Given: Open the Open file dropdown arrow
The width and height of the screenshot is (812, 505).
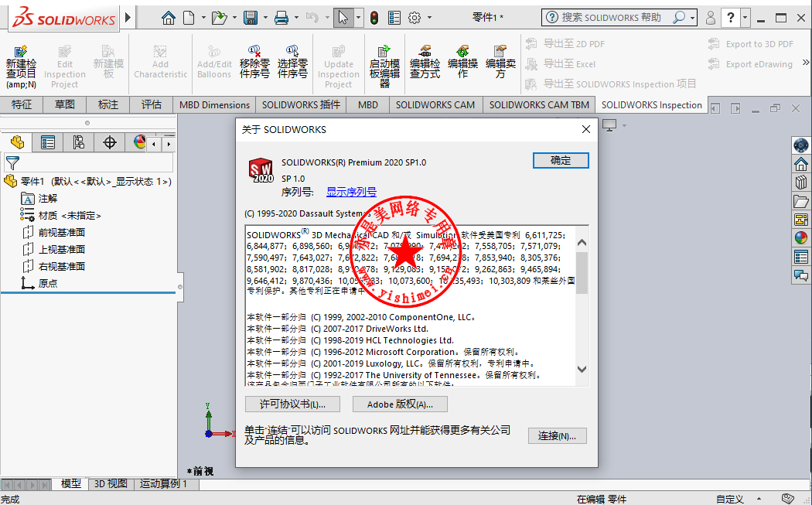Looking at the screenshot, I should point(234,18).
